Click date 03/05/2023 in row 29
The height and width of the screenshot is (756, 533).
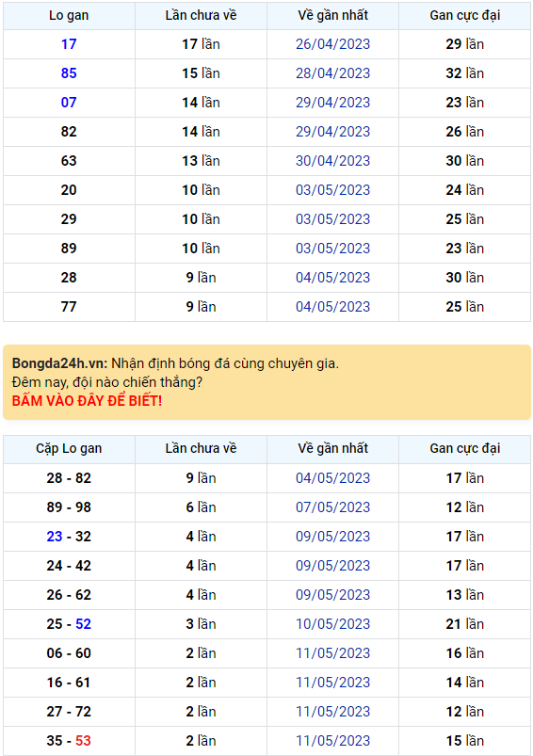point(332,219)
